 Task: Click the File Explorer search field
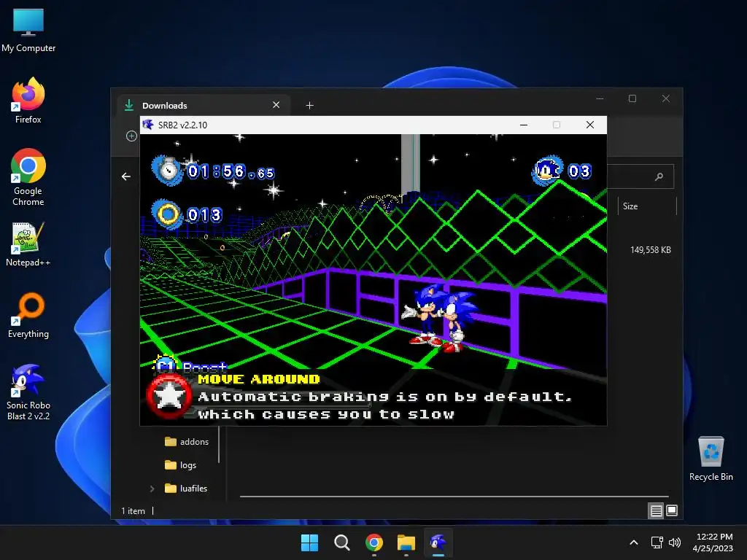click(x=640, y=176)
